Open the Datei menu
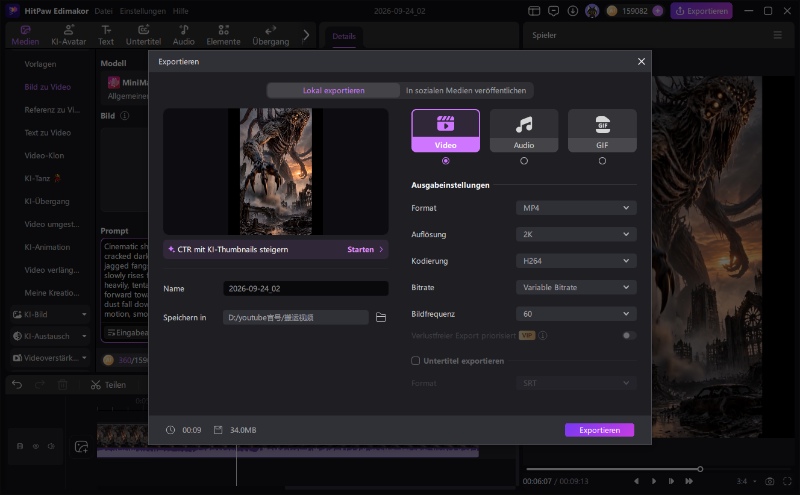 (104, 11)
